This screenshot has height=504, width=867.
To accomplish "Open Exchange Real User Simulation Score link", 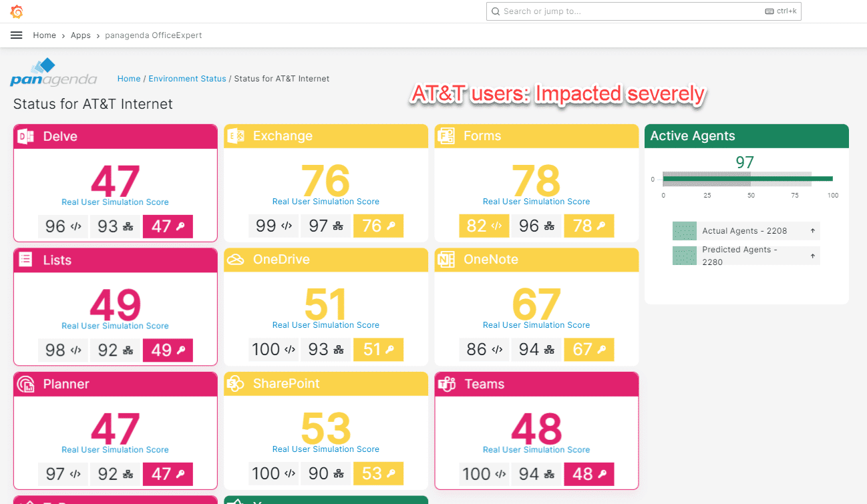I will pyautogui.click(x=325, y=202).
